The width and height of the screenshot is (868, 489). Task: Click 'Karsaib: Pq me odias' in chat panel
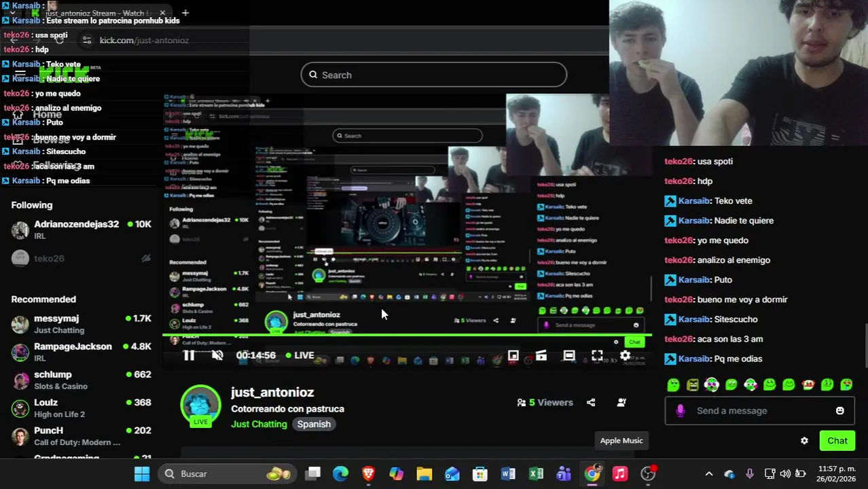(713, 359)
